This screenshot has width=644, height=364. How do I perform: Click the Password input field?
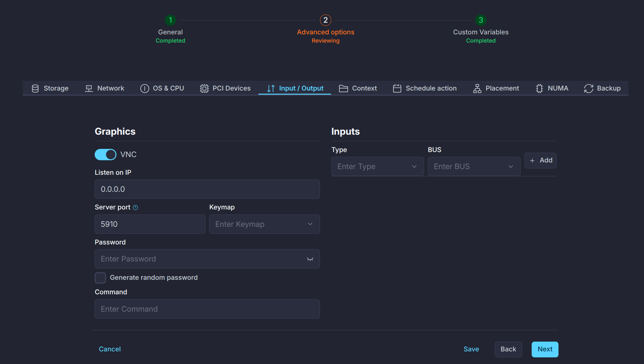(207, 259)
